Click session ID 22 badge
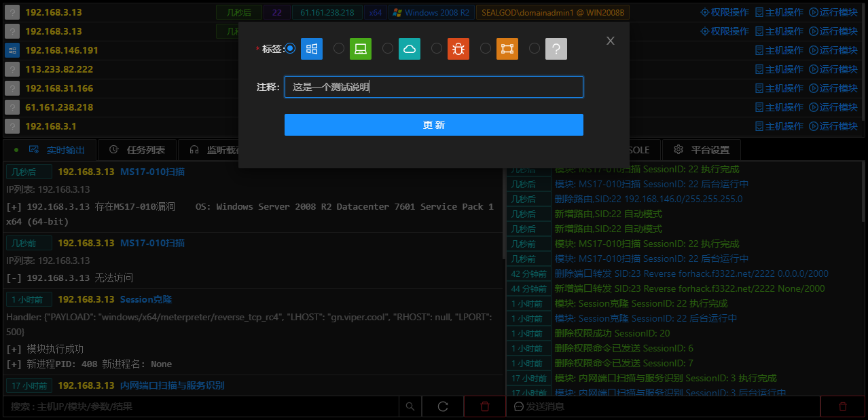Image resolution: width=868 pixels, height=420 pixels. pos(276,12)
